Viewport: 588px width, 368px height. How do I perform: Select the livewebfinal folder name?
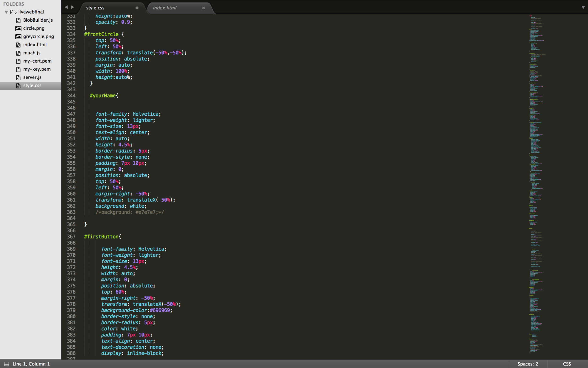point(31,12)
